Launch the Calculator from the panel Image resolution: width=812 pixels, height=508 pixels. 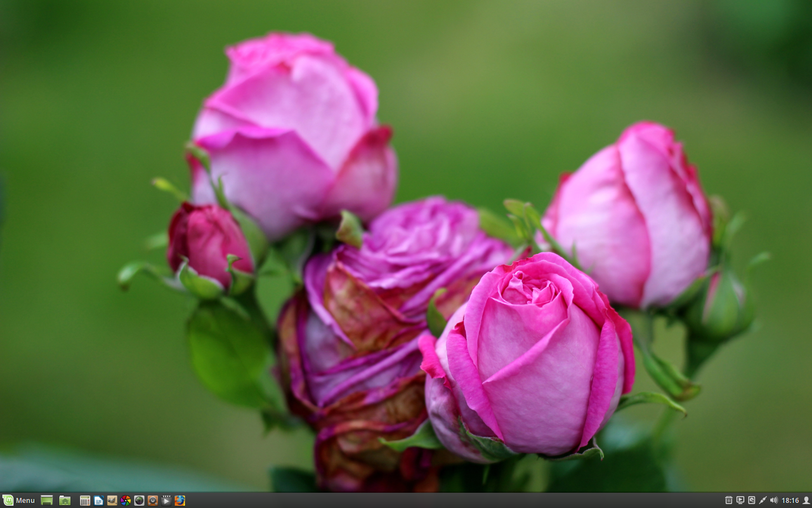85,500
